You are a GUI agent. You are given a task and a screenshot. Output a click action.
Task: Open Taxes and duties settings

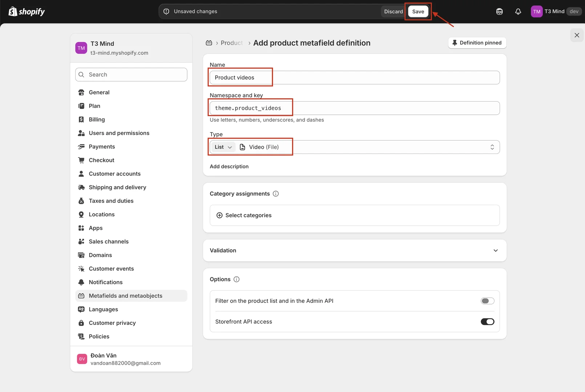point(131,201)
